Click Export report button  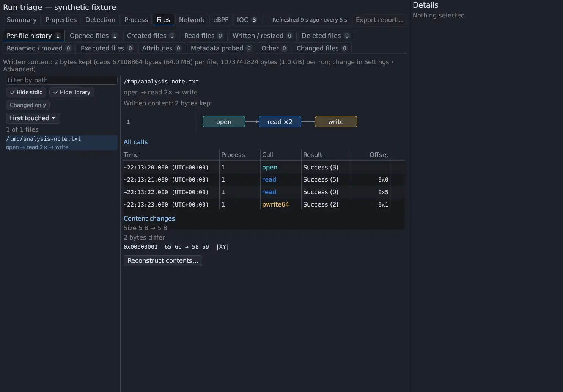[379, 20]
